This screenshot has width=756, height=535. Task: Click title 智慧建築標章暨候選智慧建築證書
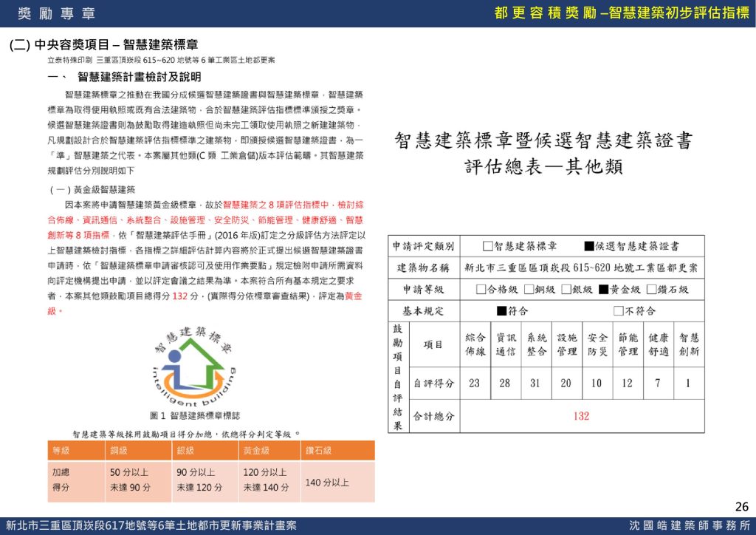[x=544, y=140]
